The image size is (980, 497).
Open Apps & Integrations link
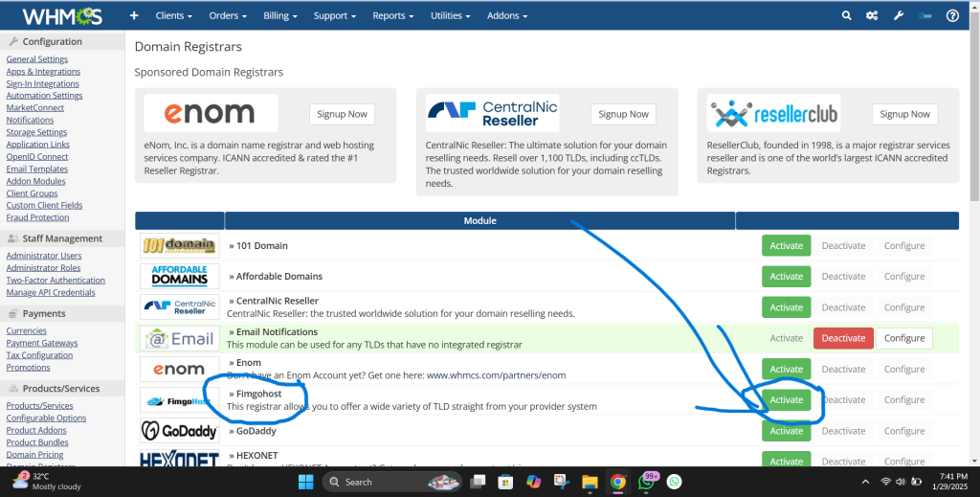coord(43,71)
